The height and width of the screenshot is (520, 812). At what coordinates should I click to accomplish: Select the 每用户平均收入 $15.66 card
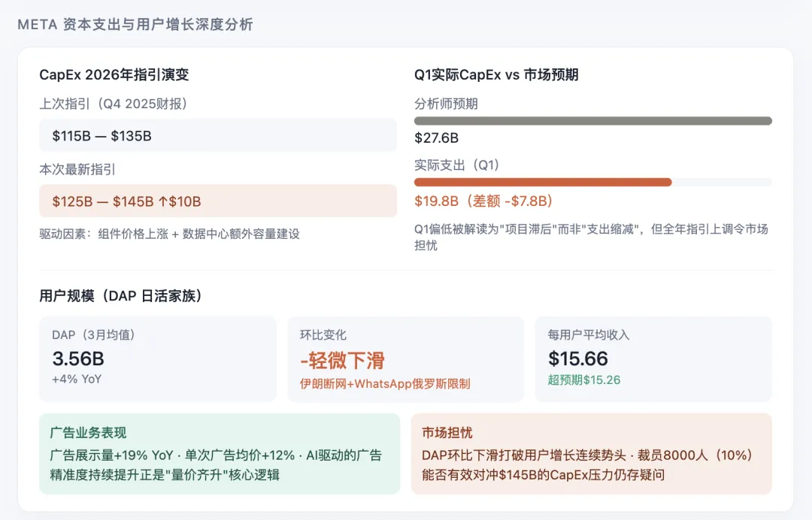coord(653,359)
